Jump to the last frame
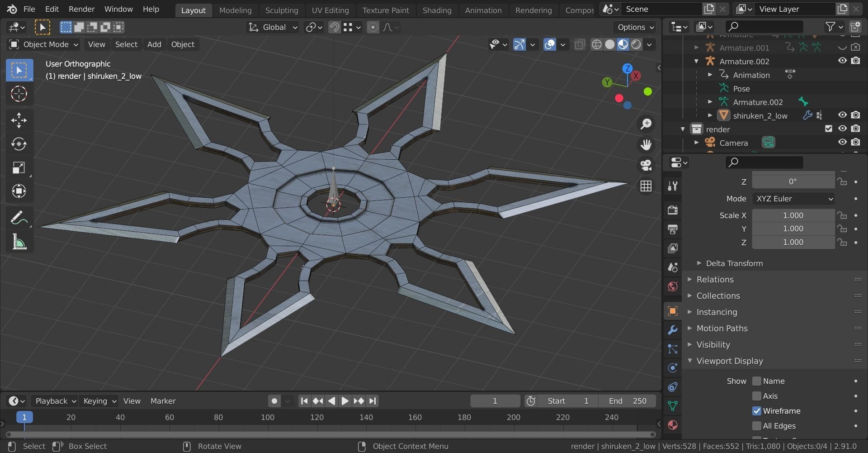Viewport: 868px width, 453px height. [373, 401]
